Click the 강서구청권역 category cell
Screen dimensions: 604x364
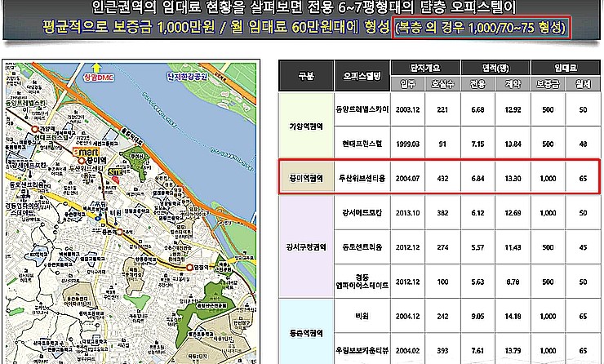pos(307,247)
